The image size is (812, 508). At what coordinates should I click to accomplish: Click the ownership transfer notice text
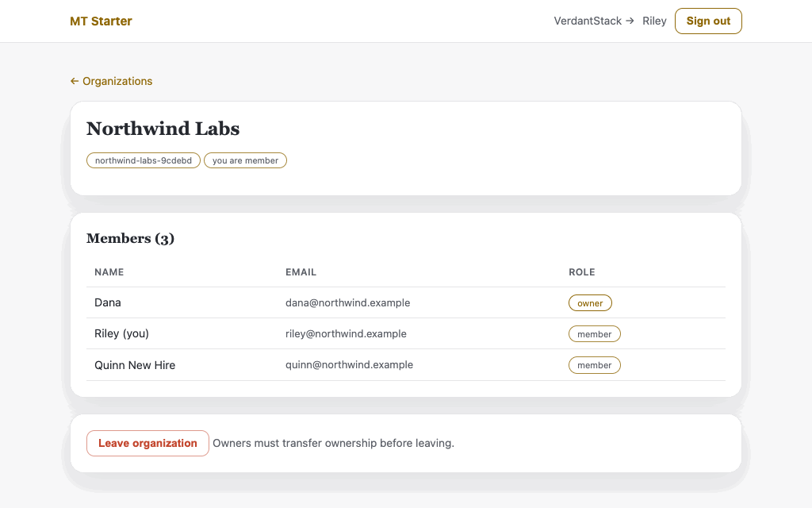tap(334, 443)
